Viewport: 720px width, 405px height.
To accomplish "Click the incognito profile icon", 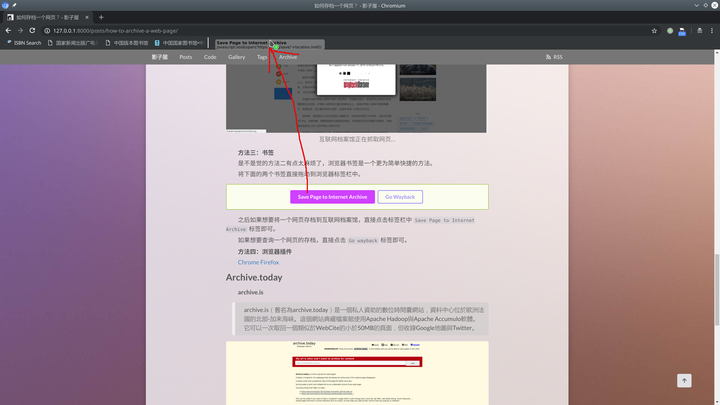I will pos(698,30).
